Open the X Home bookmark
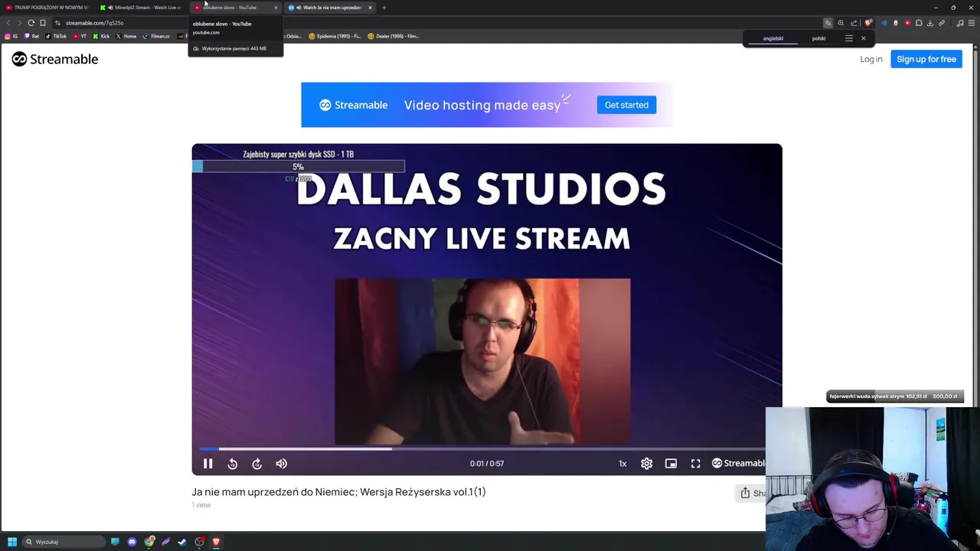 click(126, 36)
